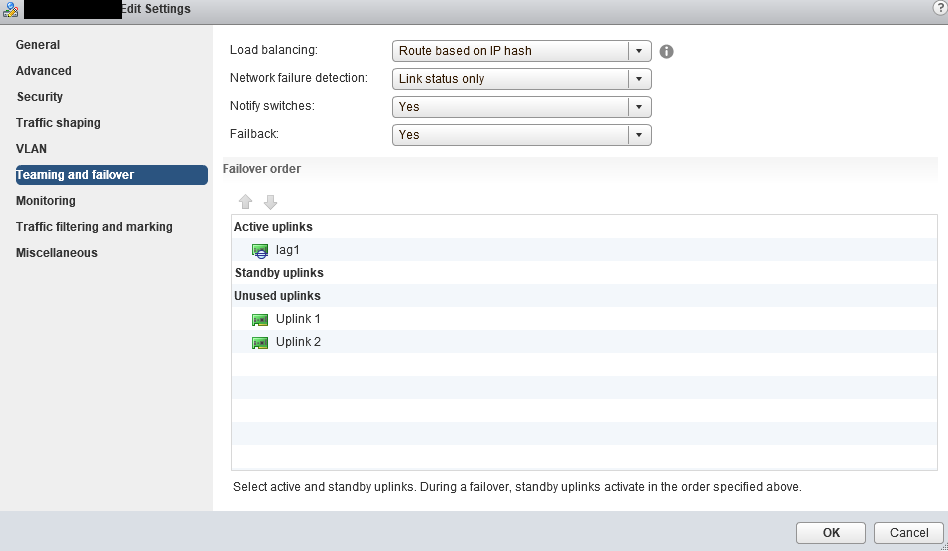Click the Cancel button
This screenshot has width=948, height=551.
pyautogui.click(x=909, y=532)
